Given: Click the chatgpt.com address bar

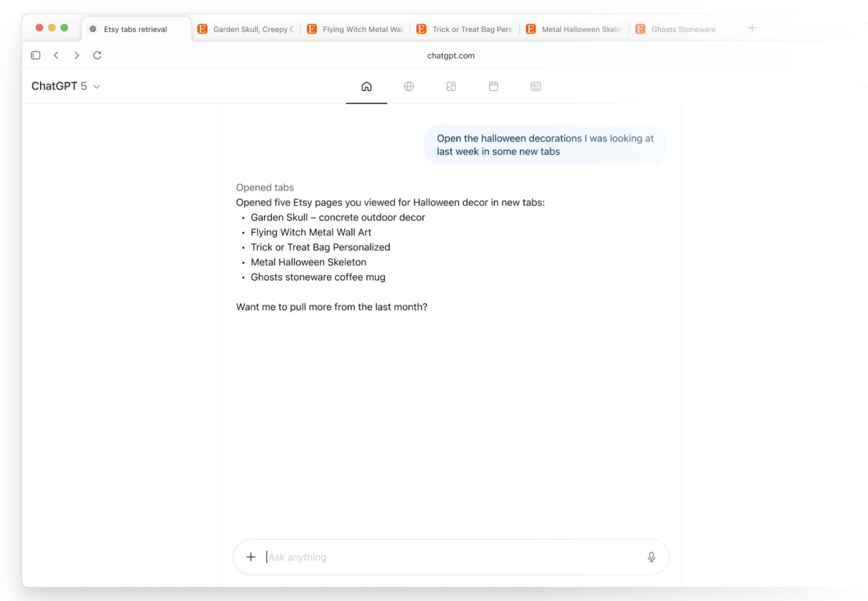Looking at the screenshot, I should 450,55.
